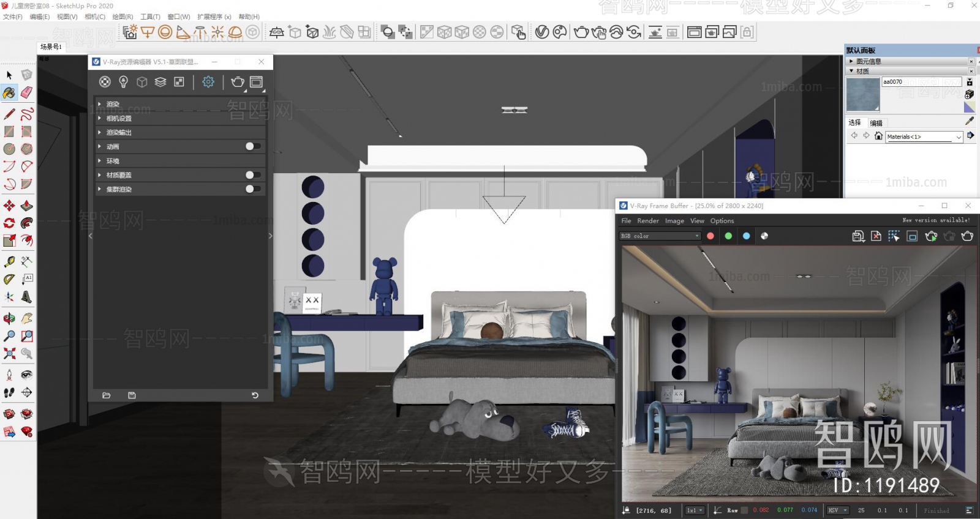Open V-Ray textures tab in asset editor
Screen dimensions: 980x519
179,82
